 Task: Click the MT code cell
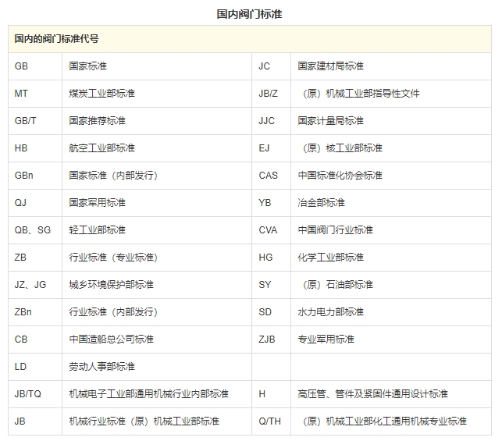coord(35,94)
